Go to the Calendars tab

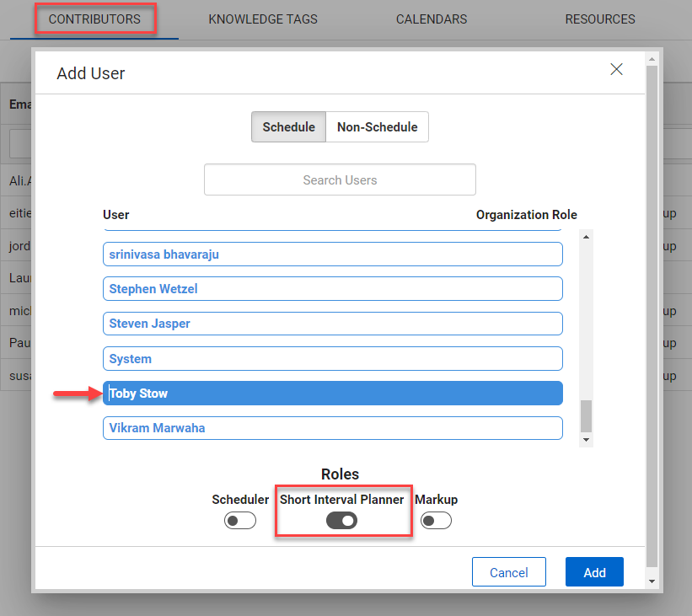tap(431, 19)
